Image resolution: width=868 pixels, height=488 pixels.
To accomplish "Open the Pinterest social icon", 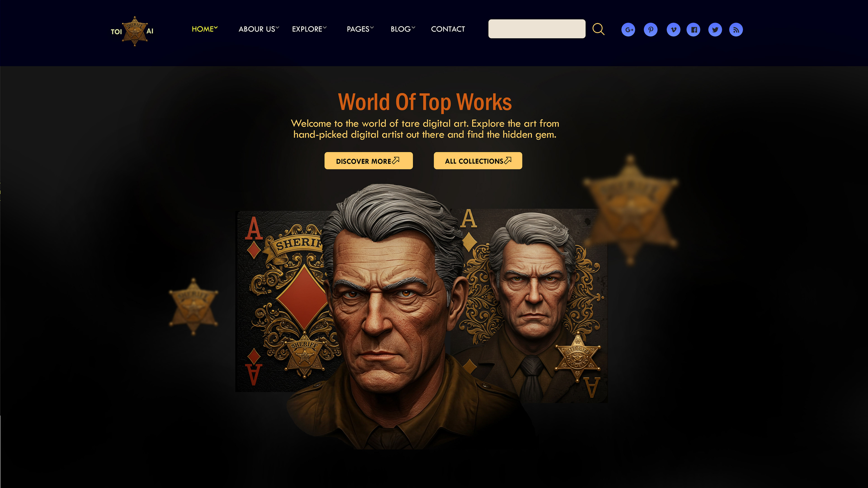I will tap(651, 30).
